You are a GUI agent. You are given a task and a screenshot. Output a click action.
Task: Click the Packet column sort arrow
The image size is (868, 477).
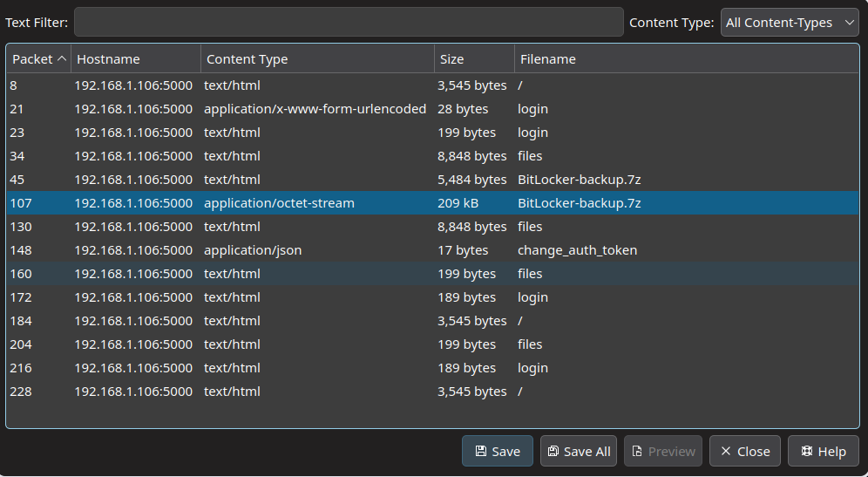pos(61,59)
